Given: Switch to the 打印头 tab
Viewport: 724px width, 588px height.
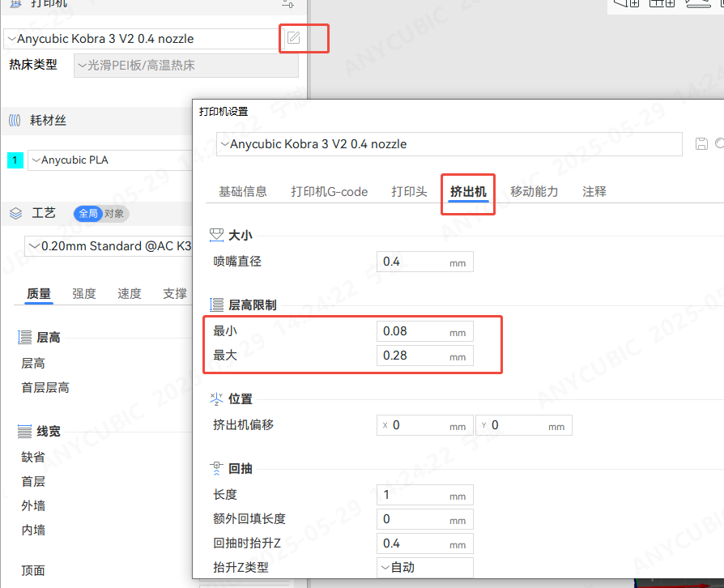Looking at the screenshot, I should [x=409, y=192].
